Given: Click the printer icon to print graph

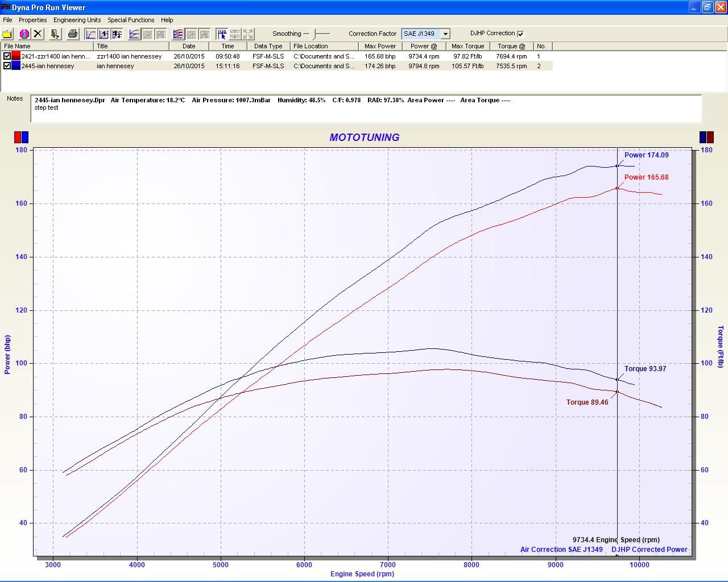Looking at the screenshot, I should coord(72,34).
